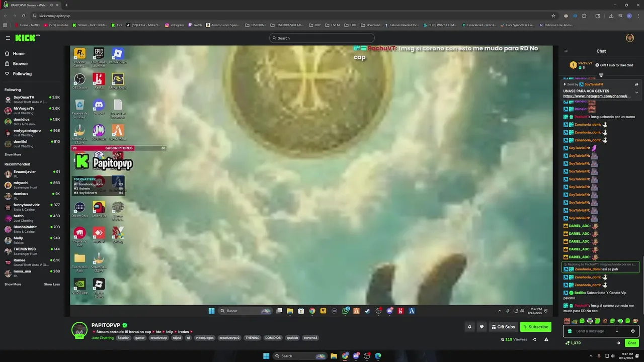644x362 pixels.
Task: Open instagram bookmark
Action: point(175,25)
